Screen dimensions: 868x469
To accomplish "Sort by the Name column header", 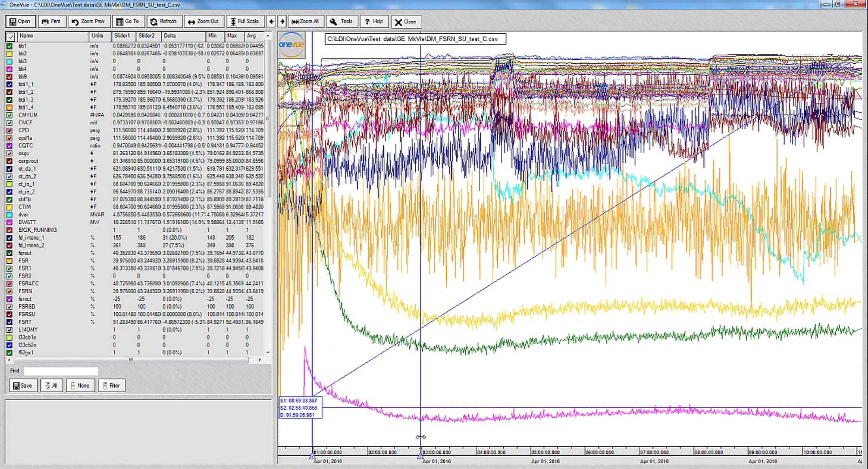I will pos(52,36).
